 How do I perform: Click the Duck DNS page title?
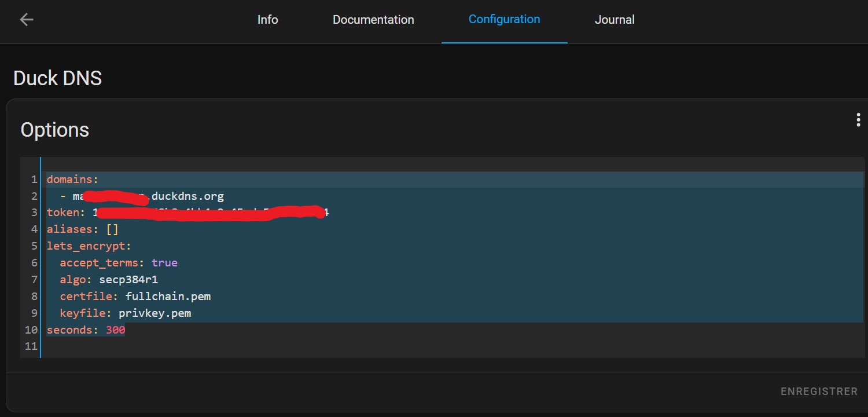coord(57,78)
